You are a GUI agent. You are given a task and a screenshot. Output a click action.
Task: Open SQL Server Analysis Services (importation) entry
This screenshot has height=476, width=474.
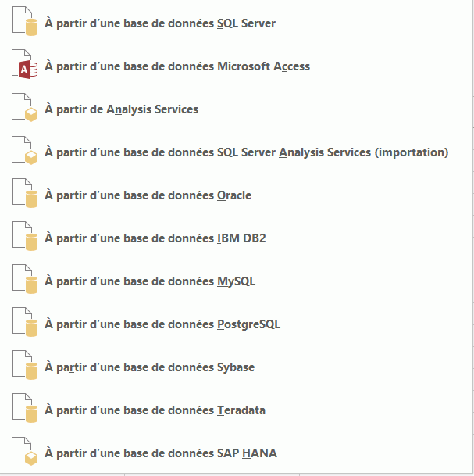246,152
